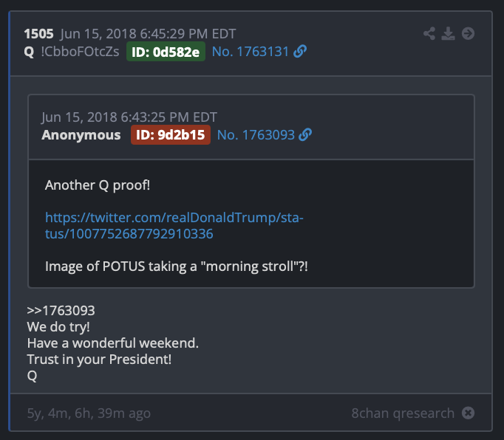Click the 8chan qresearch board label
The image size is (504, 440).
pyautogui.click(x=403, y=413)
